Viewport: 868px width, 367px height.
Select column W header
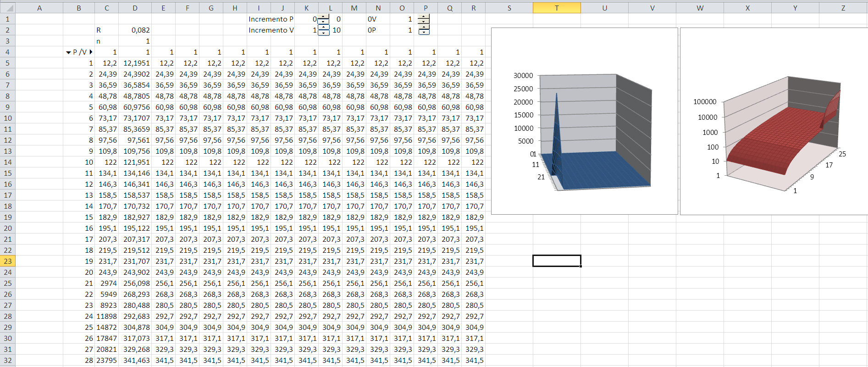click(700, 8)
